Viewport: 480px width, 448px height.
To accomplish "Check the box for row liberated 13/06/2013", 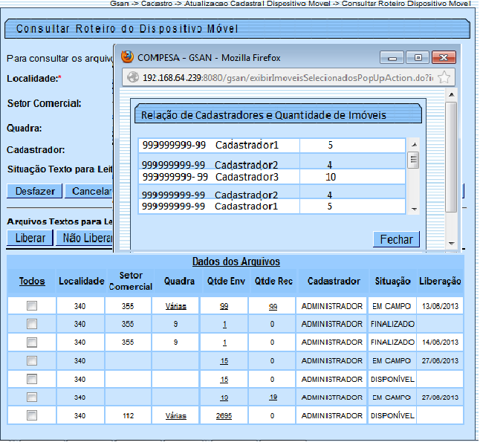I will pyautogui.click(x=32, y=306).
